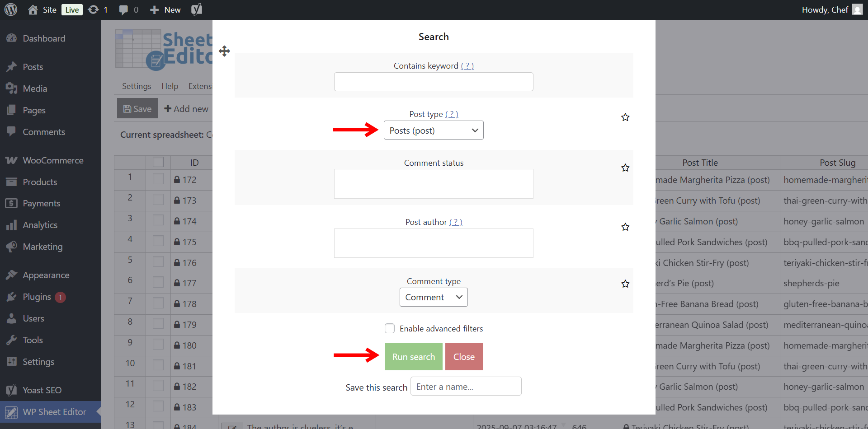This screenshot has height=429, width=868.
Task: Enable advanced filters checkbox
Action: click(x=390, y=328)
